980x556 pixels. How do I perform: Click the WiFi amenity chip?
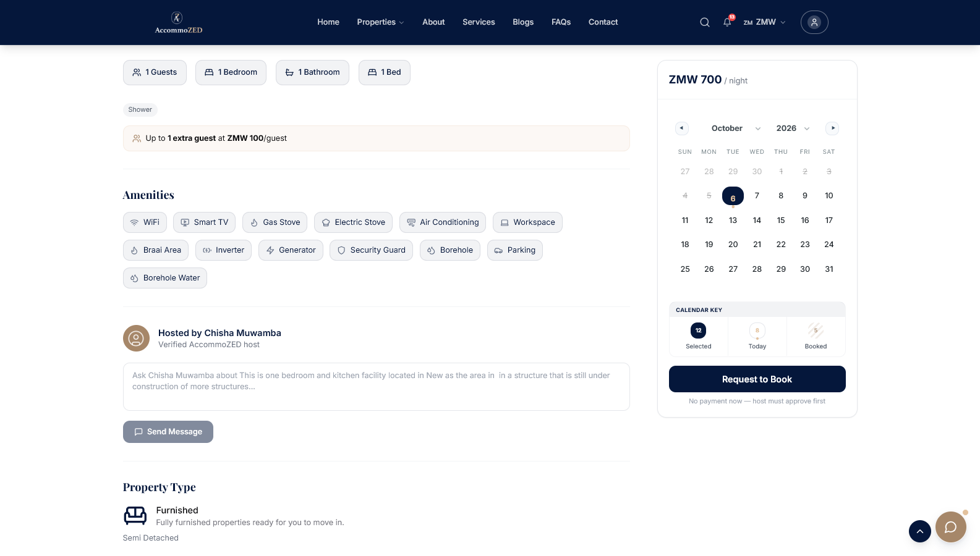(145, 222)
